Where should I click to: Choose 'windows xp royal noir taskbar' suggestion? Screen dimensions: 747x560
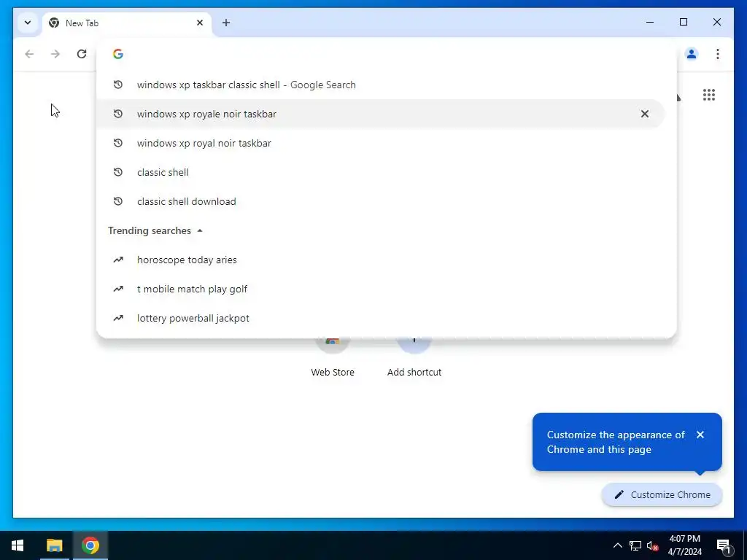click(x=380, y=143)
